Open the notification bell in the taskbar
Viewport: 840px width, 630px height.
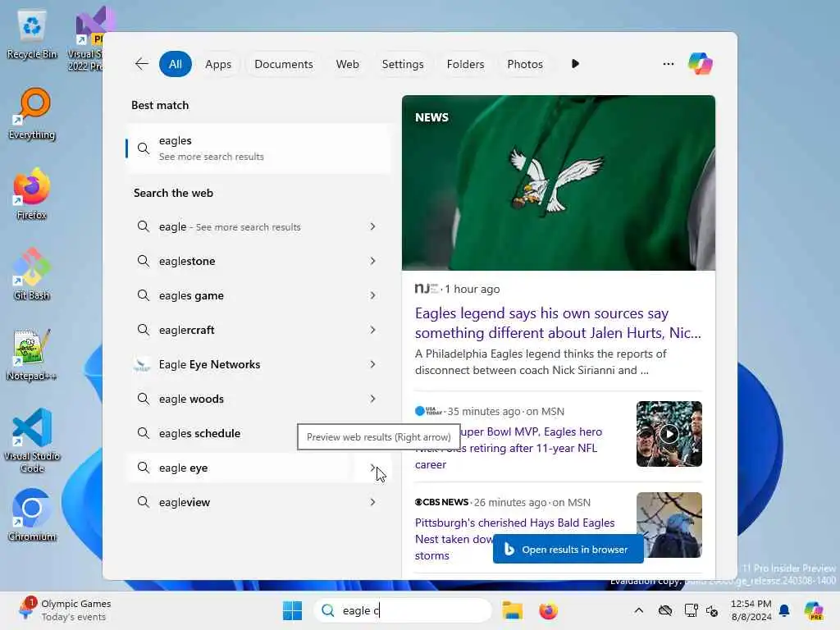pos(784,610)
